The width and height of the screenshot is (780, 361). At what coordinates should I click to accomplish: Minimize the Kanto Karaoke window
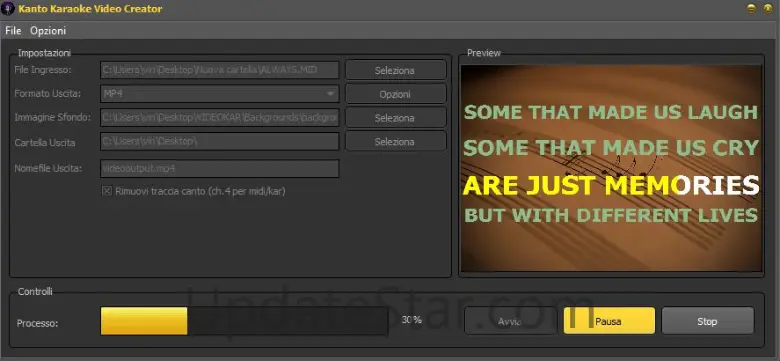(752, 8)
